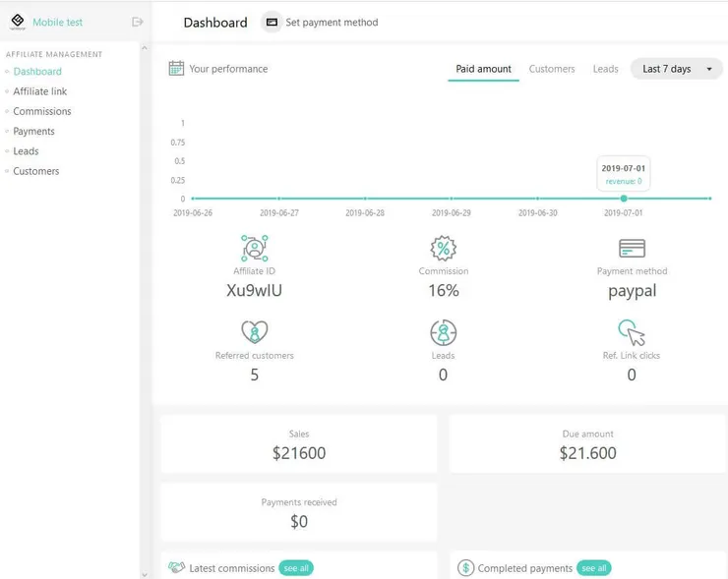Click the handshake icon beside Latest commissions
The image size is (728, 579).
tap(176, 567)
